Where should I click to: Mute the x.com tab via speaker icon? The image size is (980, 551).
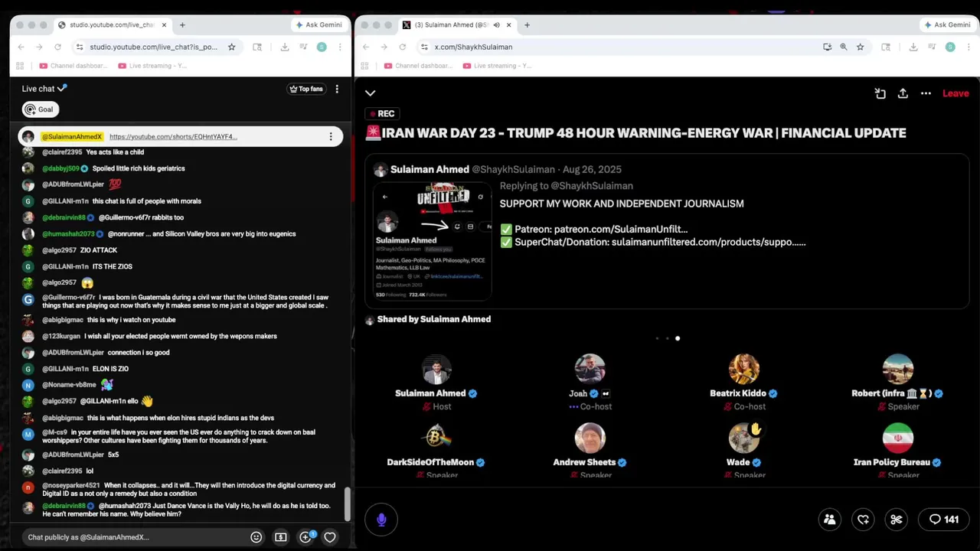pyautogui.click(x=496, y=24)
